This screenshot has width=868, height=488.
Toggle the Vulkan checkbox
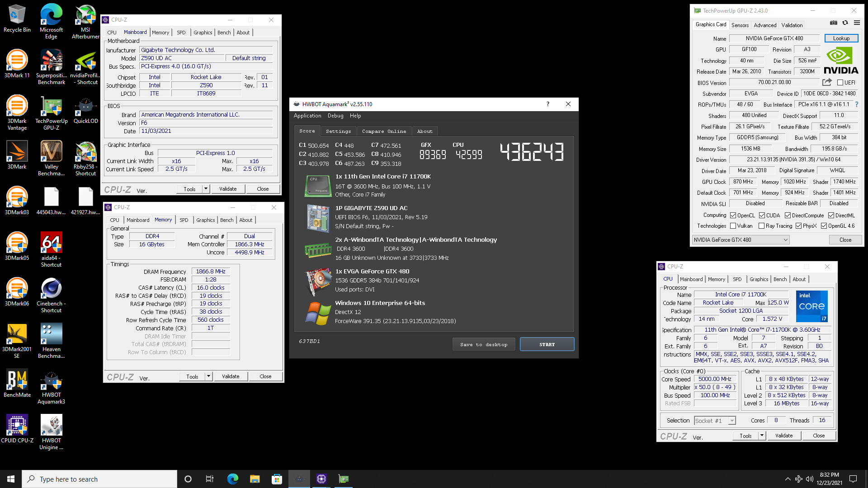coord(733,226)
